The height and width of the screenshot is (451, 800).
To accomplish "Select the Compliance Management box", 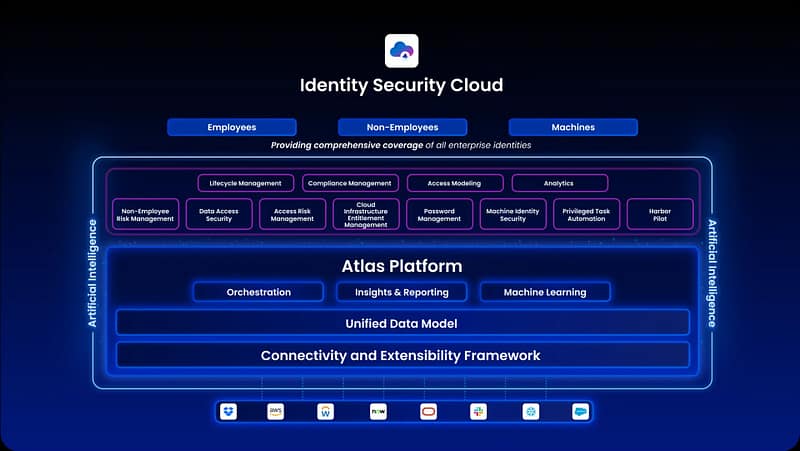I will pyautogui.click(x=349, y=183).
